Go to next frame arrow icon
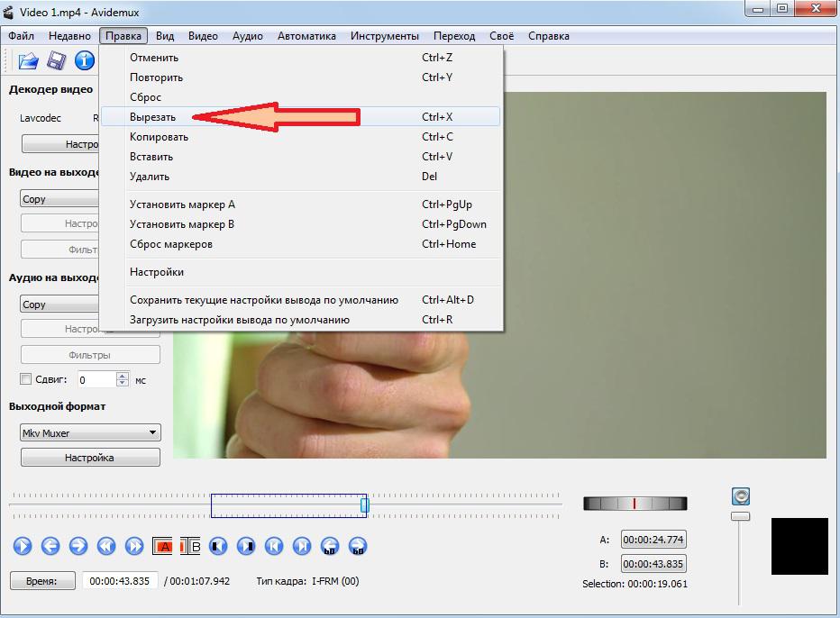The width and height of the screenshot is (840, 618). (78, 546)
